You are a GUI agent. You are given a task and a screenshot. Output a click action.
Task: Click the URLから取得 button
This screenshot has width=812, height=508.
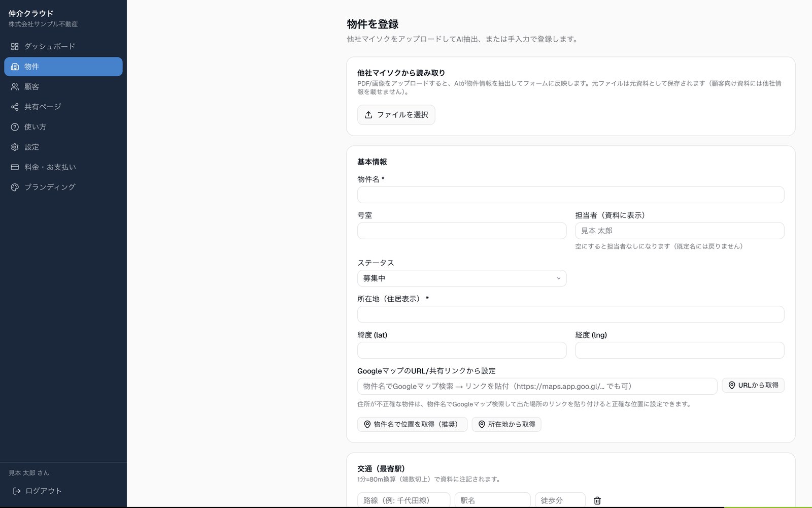753,386
